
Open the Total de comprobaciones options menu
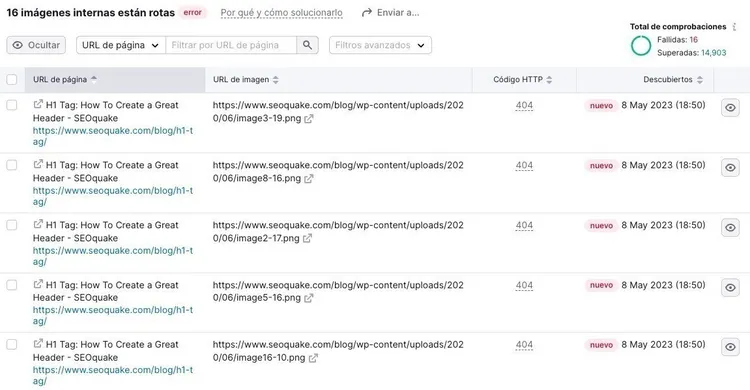point(734,27)
